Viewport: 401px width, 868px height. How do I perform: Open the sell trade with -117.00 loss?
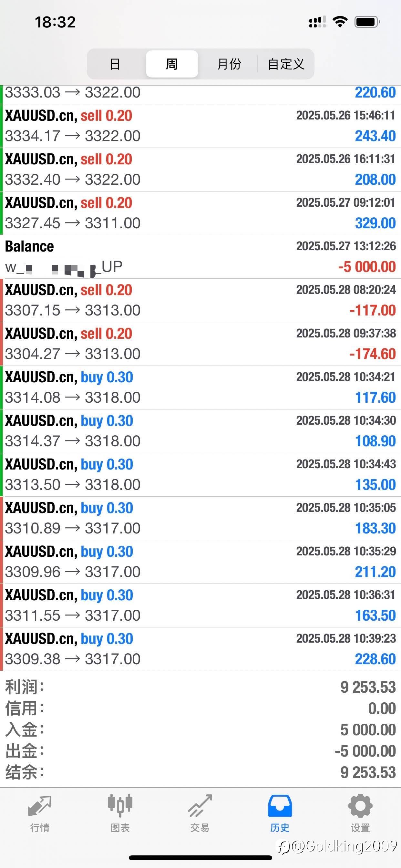[x=200, y=300]
